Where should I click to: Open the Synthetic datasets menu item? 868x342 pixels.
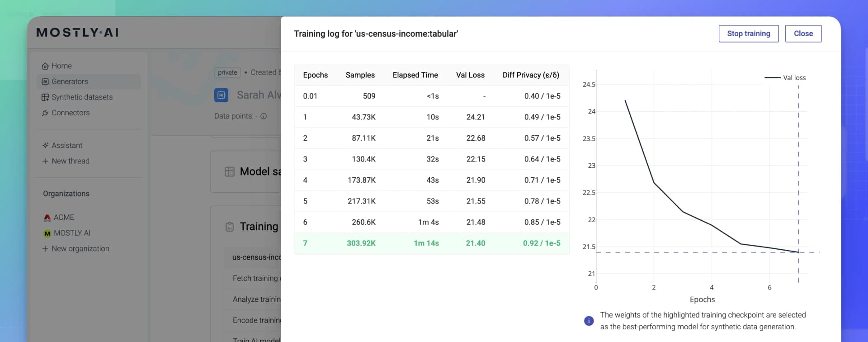tap(82, 97)
